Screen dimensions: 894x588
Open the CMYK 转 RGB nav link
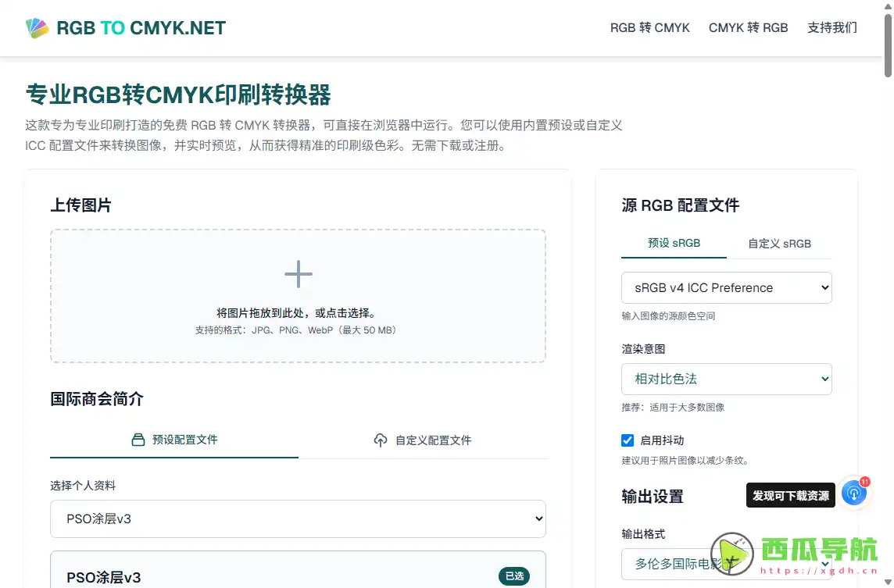(x=748, y=28)
